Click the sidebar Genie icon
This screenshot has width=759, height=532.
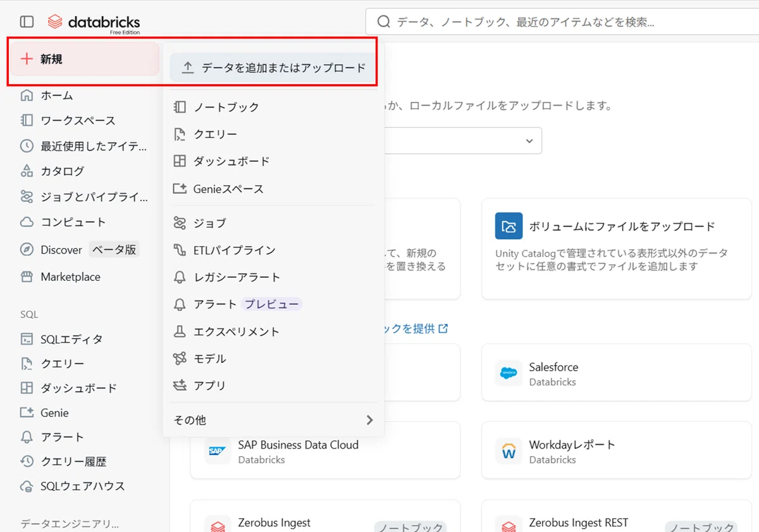27,412
